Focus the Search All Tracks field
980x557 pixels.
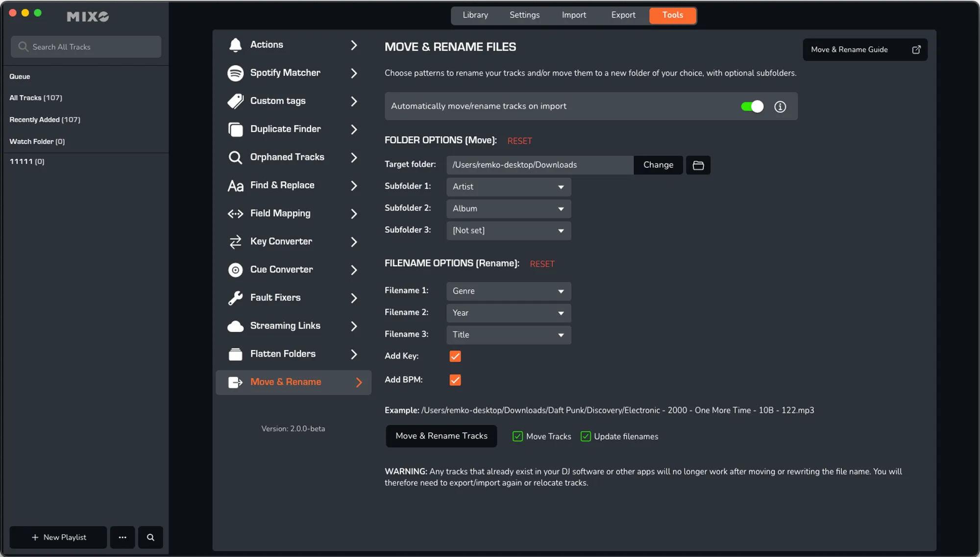tap(86, 47)
